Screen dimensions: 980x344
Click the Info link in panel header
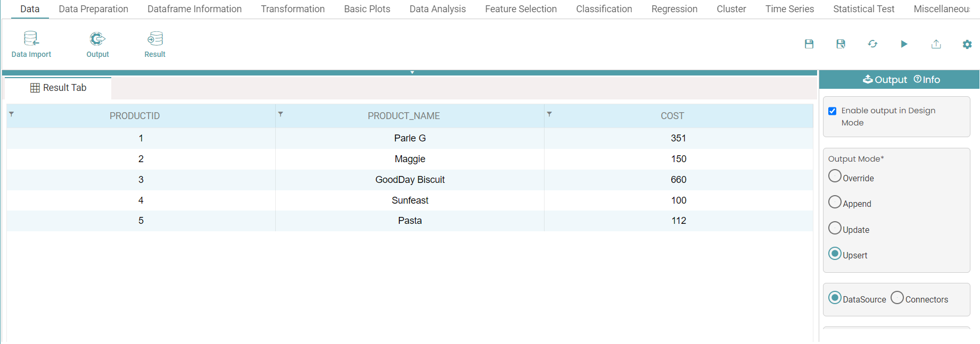pos(927,80)
